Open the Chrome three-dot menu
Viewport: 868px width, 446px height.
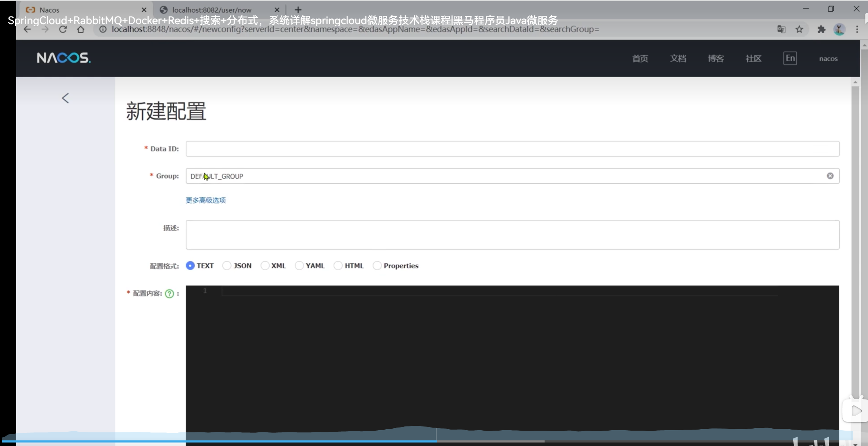tap(857, 29)
